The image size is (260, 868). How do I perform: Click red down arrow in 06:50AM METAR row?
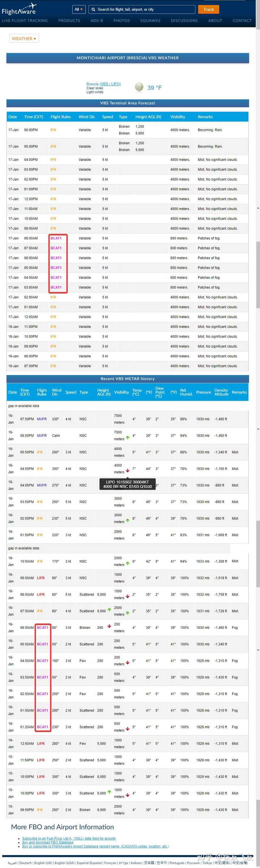click(109, 626)
